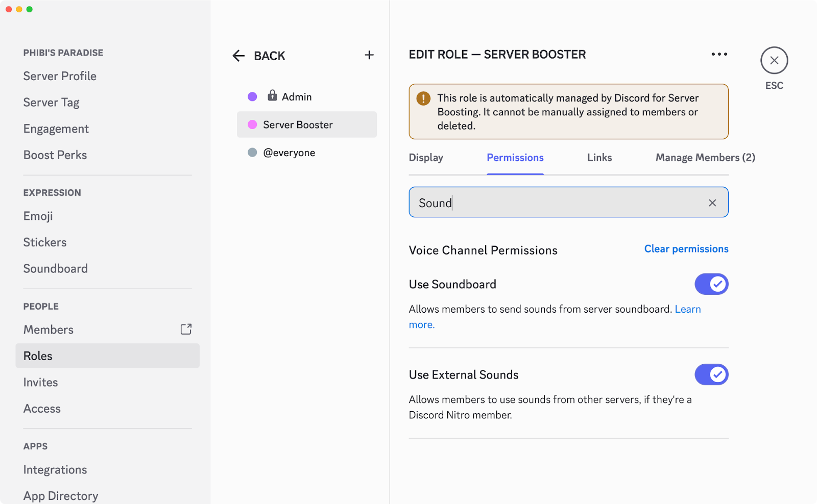
Task: Click in the Sound search field
Action: 568,202
